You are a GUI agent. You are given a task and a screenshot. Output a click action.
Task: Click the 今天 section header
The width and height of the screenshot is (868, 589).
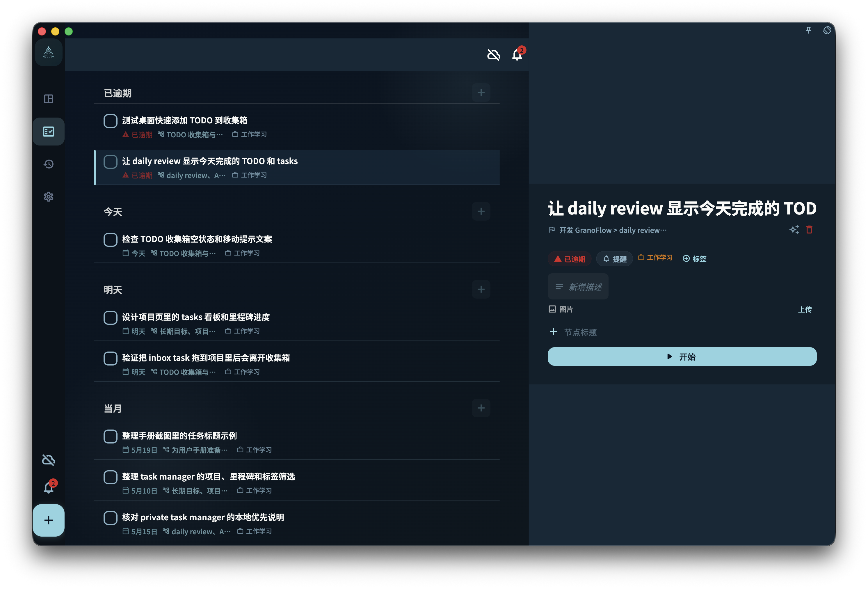(x=113, y=212)
